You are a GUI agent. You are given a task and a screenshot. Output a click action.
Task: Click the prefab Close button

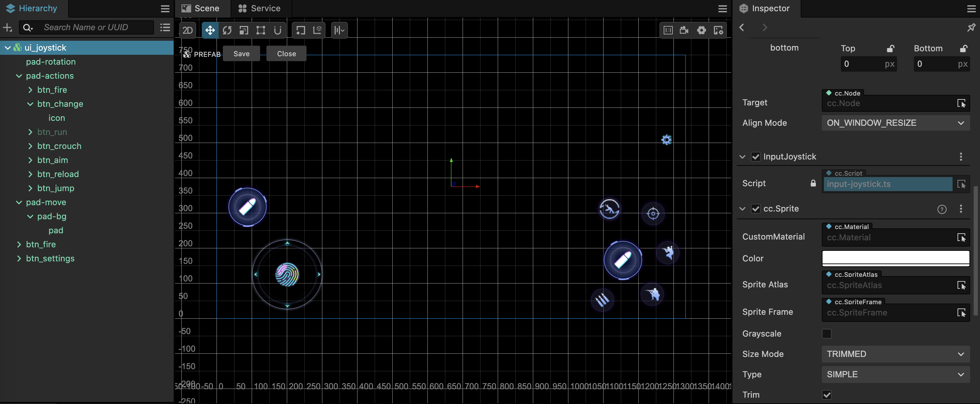286,54
